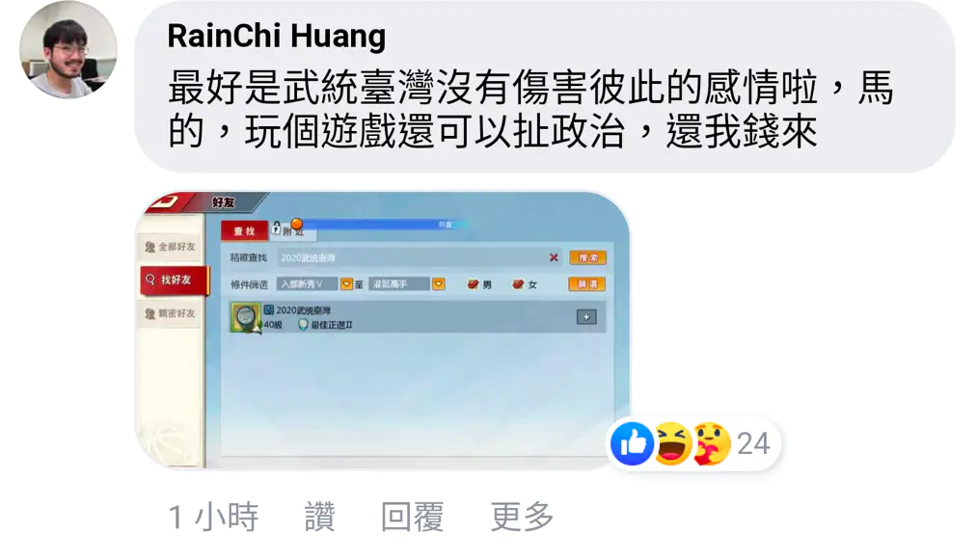This screenshot has width=977, height=560.
Task: Click the 精確查找 search input field
Action: (419, 257)
